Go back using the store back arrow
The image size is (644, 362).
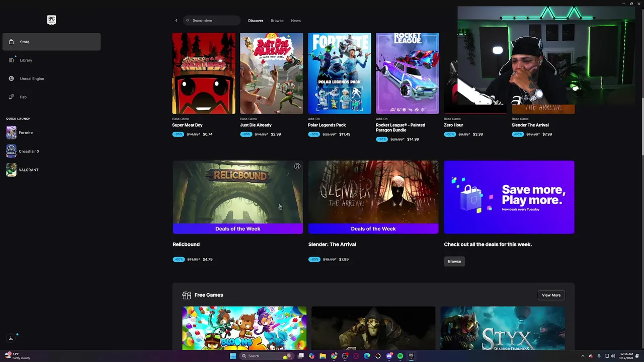(x=176, y=21)
